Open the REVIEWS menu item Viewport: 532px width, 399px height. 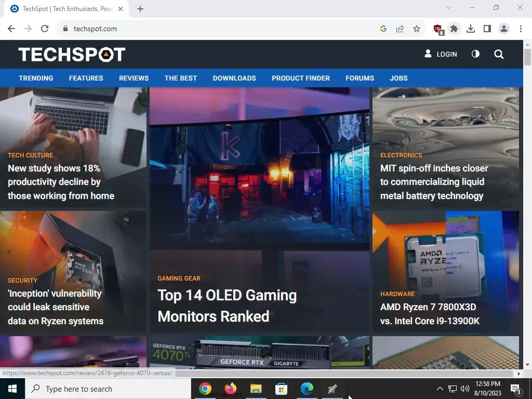point(134,78)
